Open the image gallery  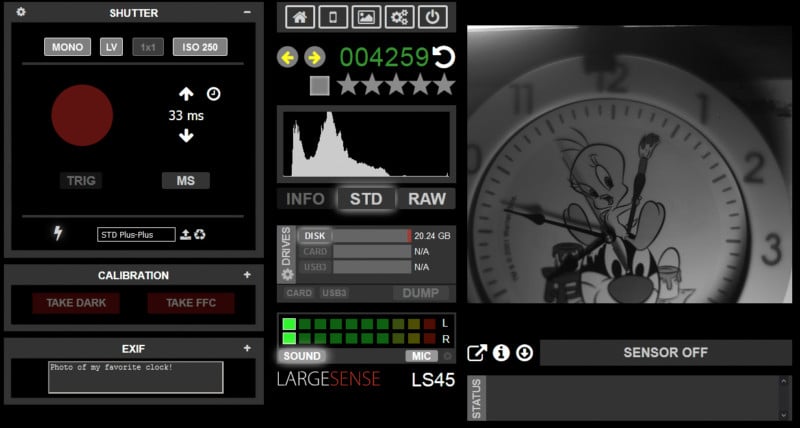click(x=366, y=17)
